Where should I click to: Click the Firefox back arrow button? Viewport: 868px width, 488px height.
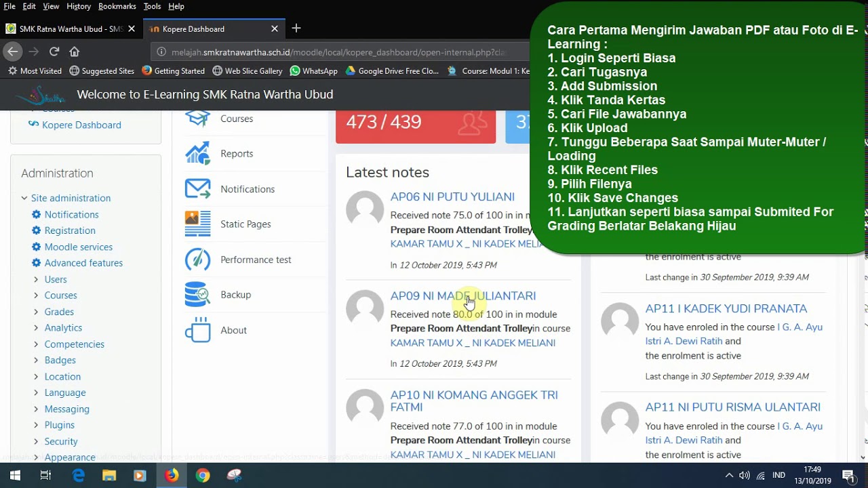coord(12,52)
